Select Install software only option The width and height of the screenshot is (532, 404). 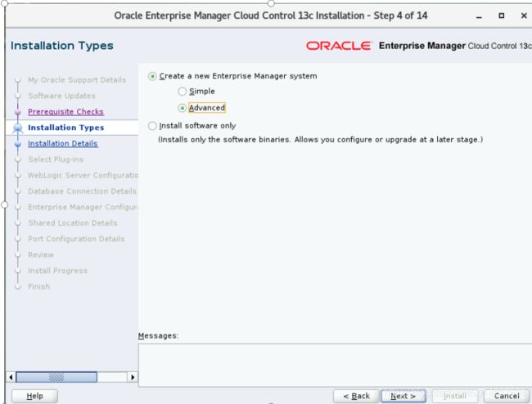pos(152,126)
